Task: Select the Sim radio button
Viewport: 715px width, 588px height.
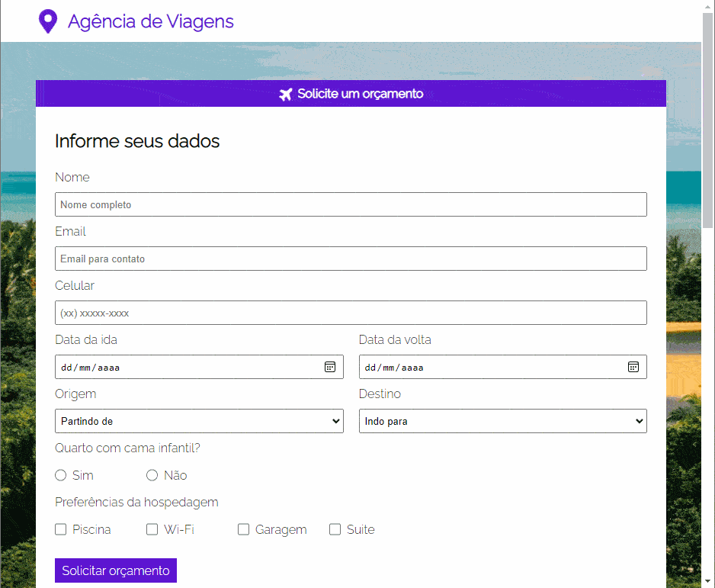Action: point(61,475)
